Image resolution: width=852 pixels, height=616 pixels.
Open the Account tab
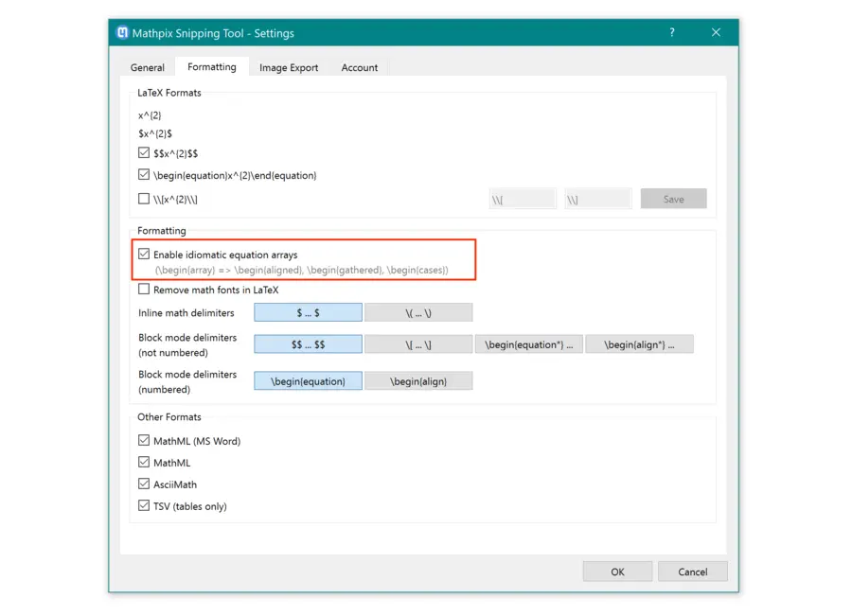click(x=359, y=67)
